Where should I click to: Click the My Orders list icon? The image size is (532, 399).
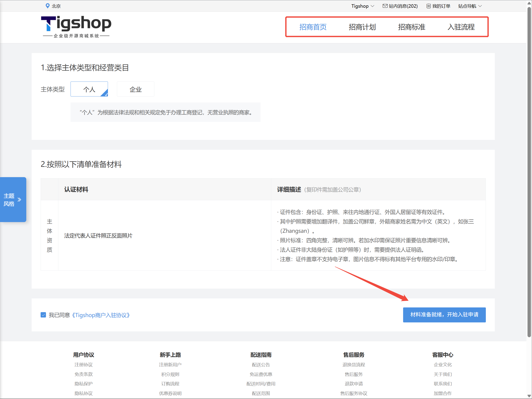coord(428,6)
